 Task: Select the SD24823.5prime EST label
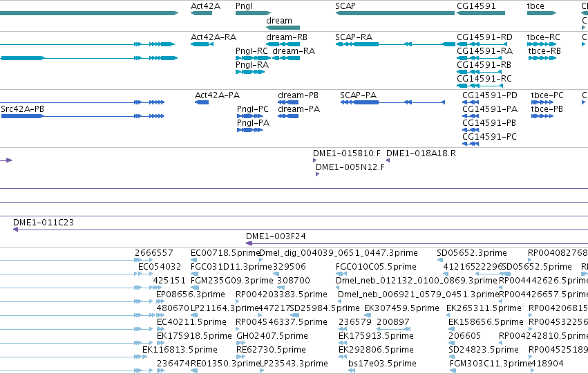click(x=484, y=350)
